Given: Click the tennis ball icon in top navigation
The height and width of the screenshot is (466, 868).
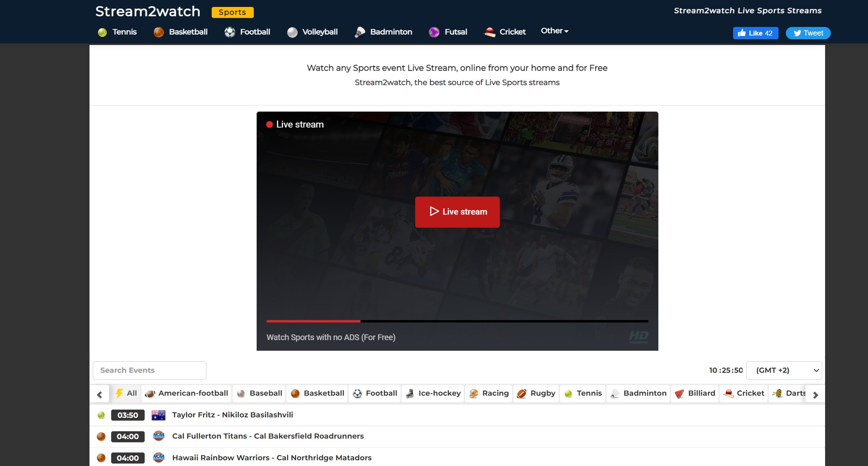Looking at the screenshot, I should [x=102, y=32].
